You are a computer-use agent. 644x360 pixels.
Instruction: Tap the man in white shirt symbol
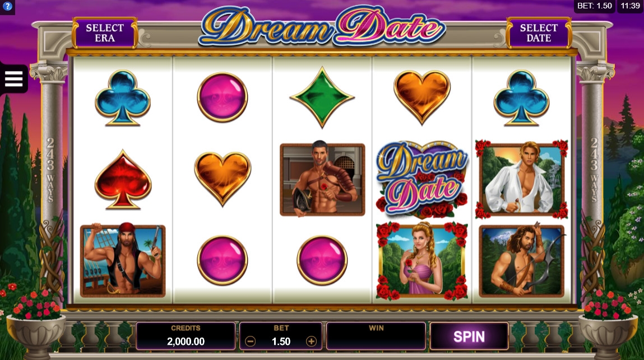[522, 179]
